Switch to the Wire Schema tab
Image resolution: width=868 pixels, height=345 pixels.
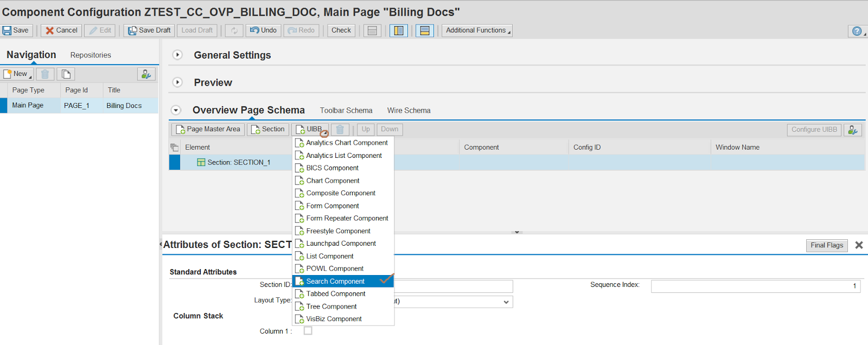tap(409, 111)
